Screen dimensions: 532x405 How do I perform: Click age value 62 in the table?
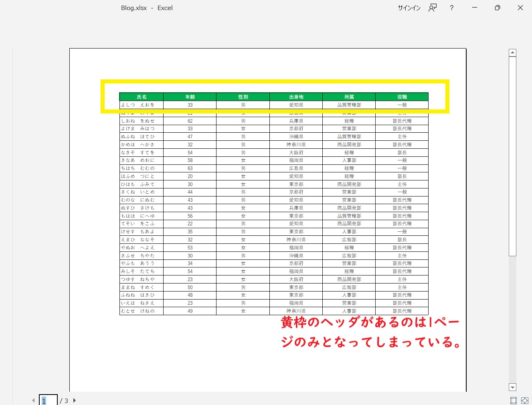point(190,121)
